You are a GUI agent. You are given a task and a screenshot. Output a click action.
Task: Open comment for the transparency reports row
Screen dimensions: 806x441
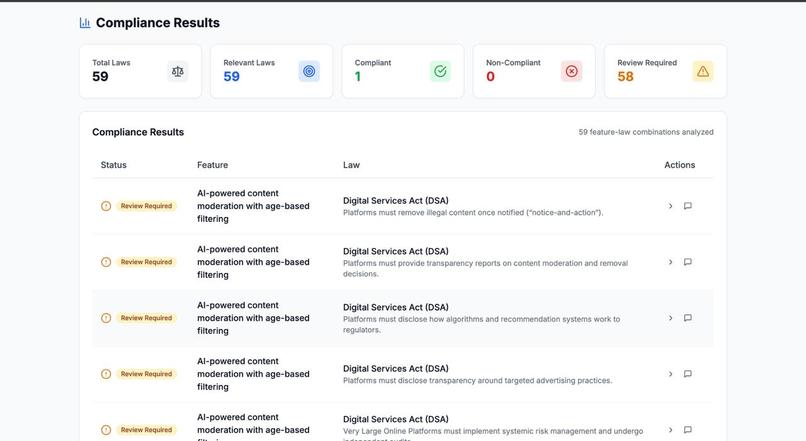[688, 262]
